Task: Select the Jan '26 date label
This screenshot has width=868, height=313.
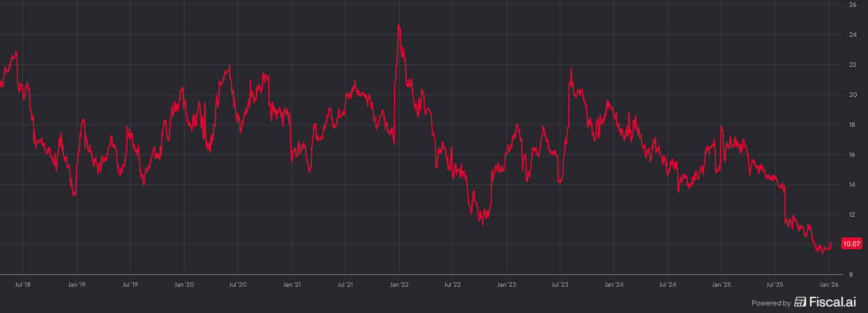Action: 829,285
